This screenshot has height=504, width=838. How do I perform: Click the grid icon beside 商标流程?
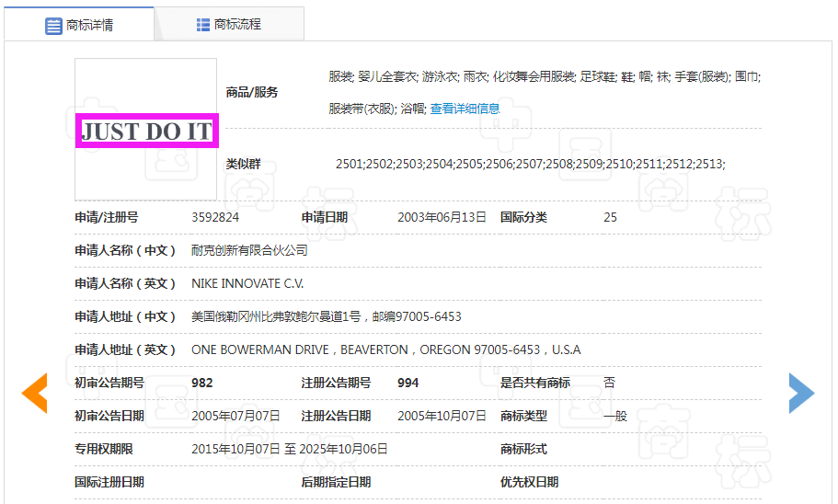(x=203, y=25)
